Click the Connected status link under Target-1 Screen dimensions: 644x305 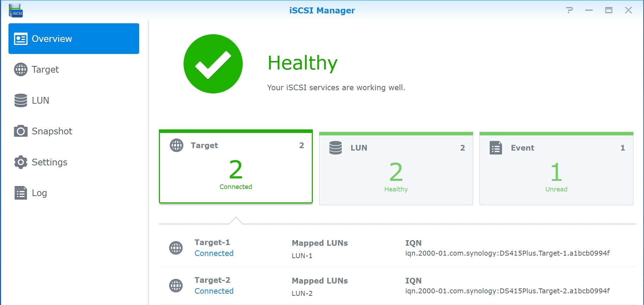(x=214, y=254)
